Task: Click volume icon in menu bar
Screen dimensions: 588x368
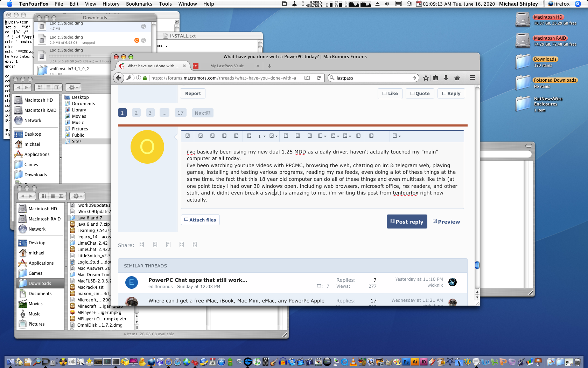Action: point(387,4)
